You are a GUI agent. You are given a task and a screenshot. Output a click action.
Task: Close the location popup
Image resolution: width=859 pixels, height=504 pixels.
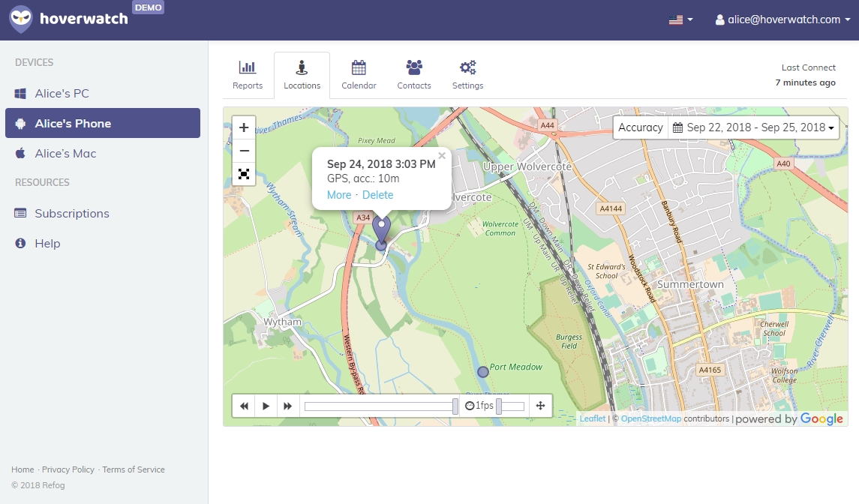[x=442, y=156]
